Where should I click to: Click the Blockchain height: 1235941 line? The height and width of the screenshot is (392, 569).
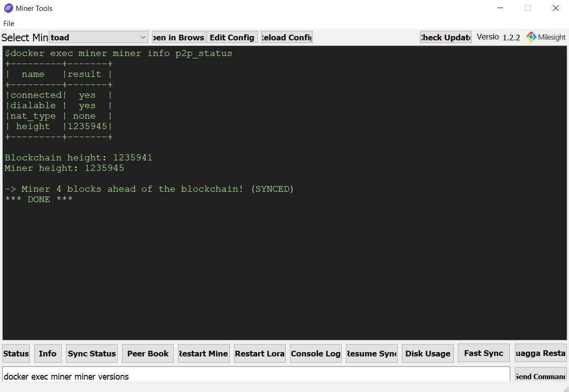click(78, 158)
